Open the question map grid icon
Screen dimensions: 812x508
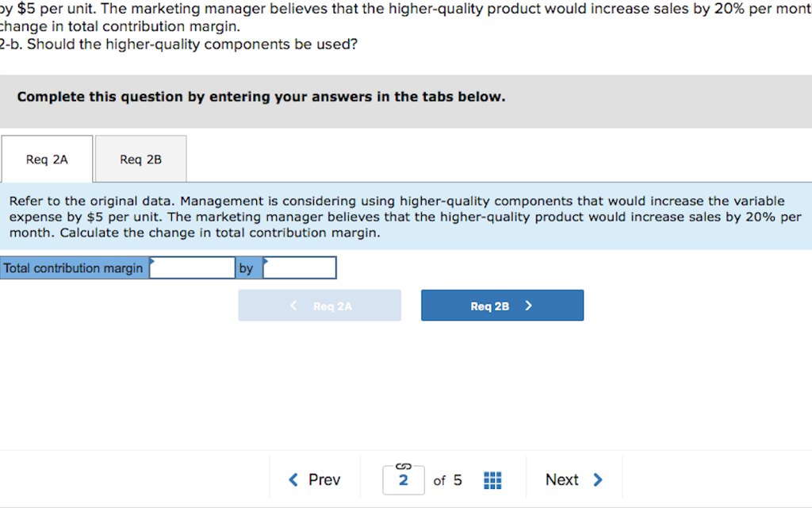(x=492, y=479)
